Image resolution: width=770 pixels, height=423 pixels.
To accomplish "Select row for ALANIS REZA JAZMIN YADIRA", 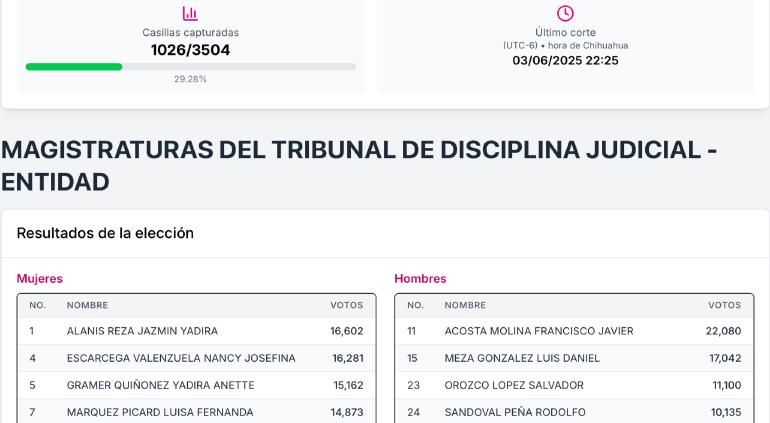I will pos(196,331).
